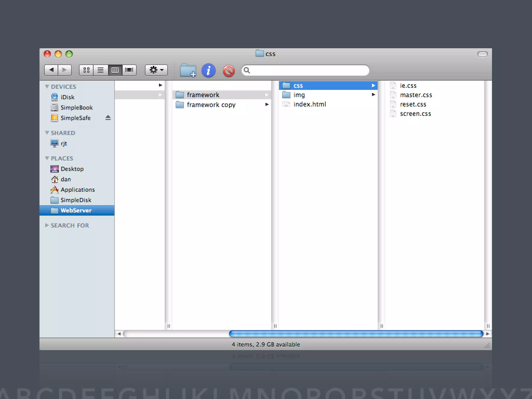Switch to Cover Flow view

coord(129,70)
